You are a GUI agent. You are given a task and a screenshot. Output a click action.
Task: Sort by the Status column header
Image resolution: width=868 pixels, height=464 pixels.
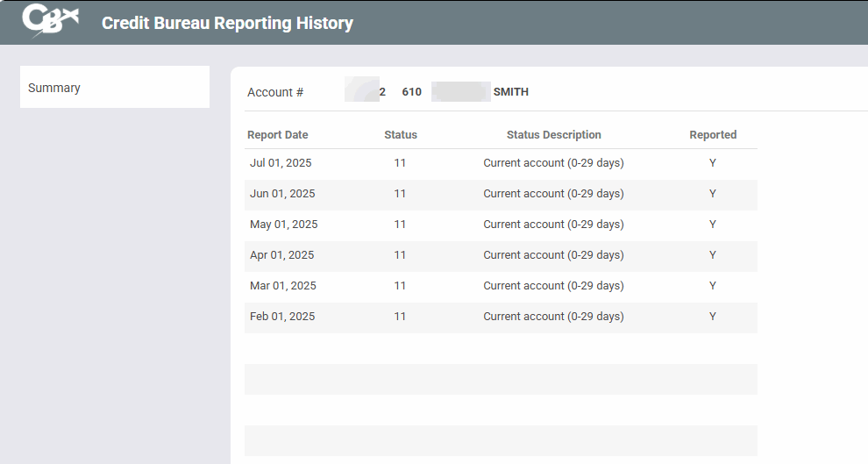click(x=401, y=135)
